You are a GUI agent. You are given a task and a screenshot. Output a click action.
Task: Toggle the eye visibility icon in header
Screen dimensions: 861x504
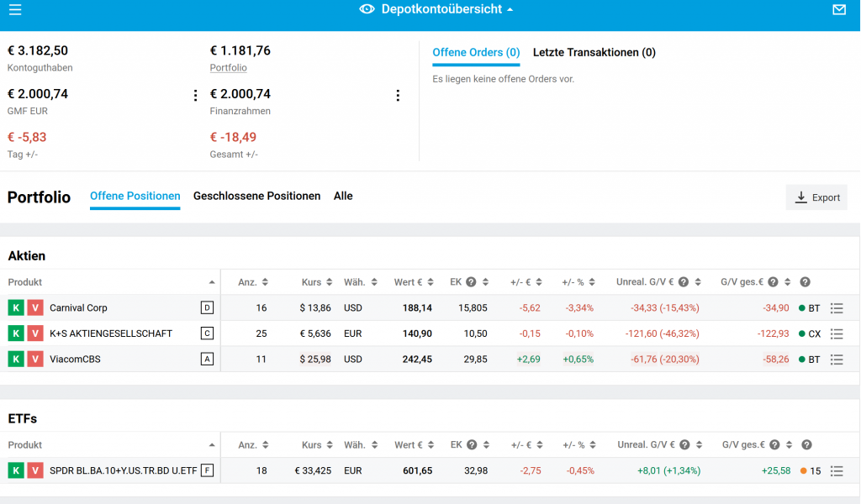click(367, 9)
